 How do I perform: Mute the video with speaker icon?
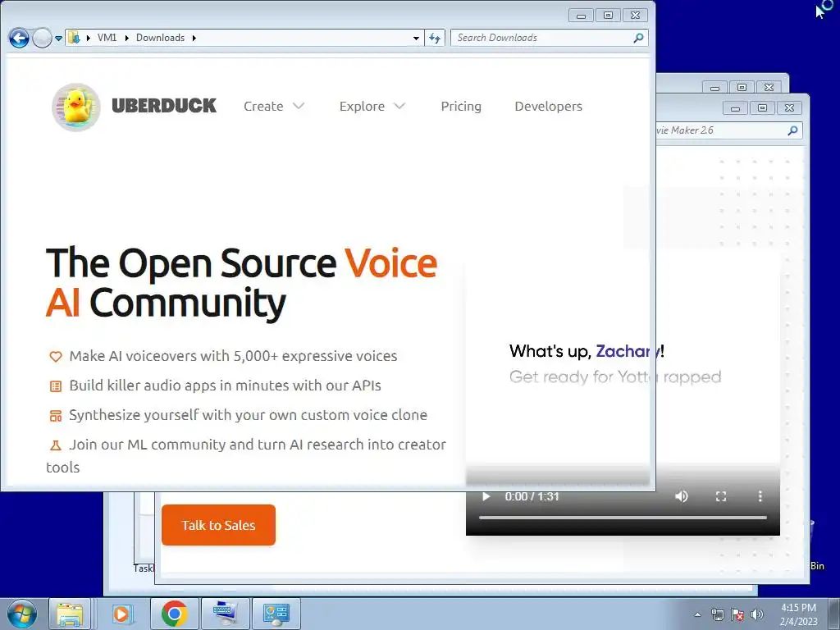pos(682,496)
